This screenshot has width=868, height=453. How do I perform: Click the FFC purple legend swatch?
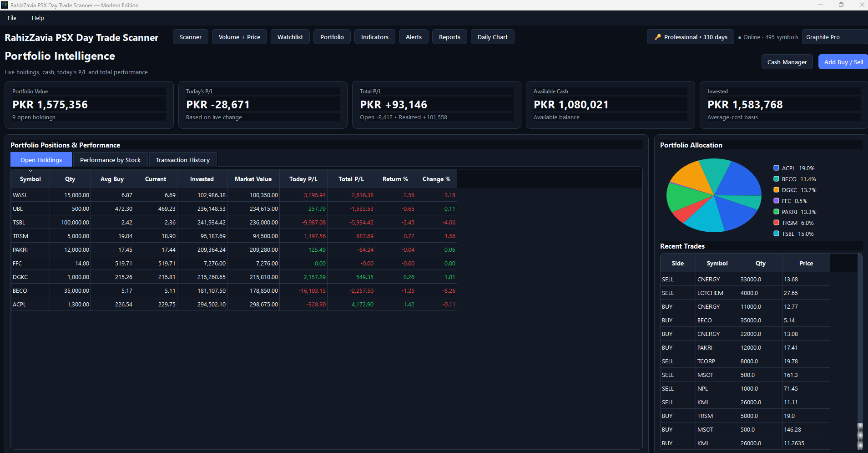[777, 201]
